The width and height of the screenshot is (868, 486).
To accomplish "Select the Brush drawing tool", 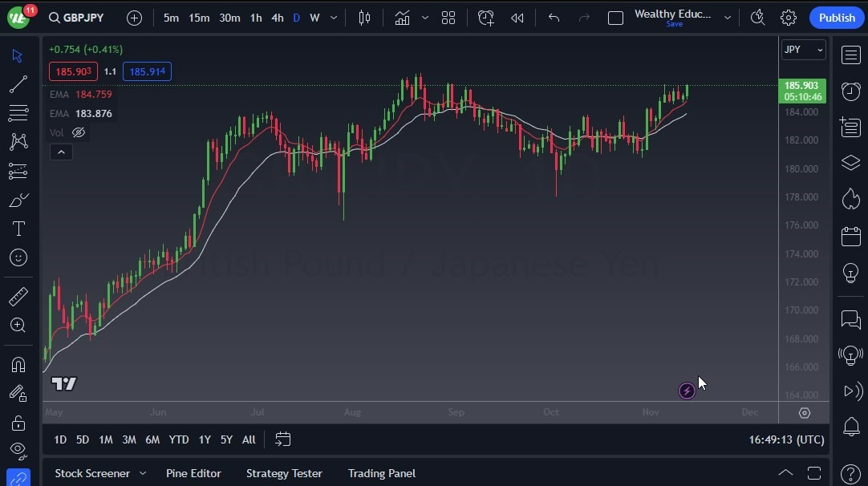I will pos(18,200).
